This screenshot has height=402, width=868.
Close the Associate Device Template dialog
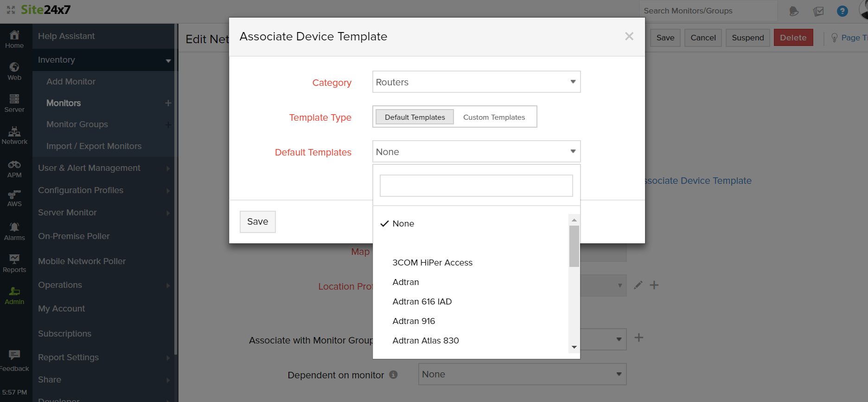click(x=629, y=36)
